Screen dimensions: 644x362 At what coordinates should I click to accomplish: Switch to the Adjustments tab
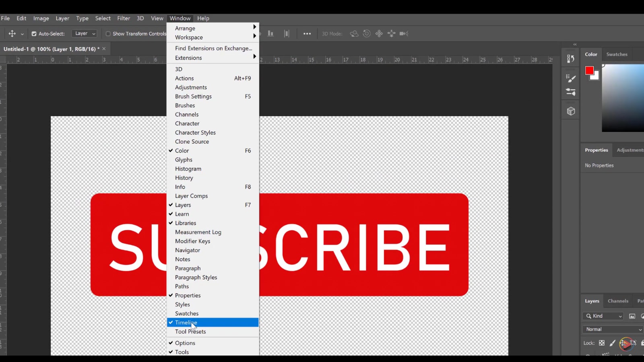(630, 150)
